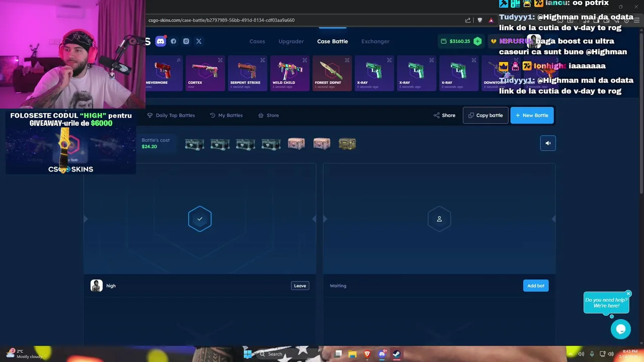Close the 'Do you need help' popup
The height and width of the screenshot is (362, 644).
pyautogui.click(x=628, y=294)
